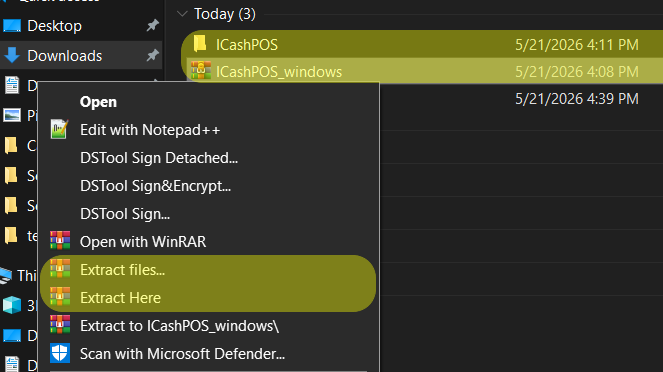Viewport: 663px width, 372px height.
Task: Unpin Desktop using its pin icon
Action: (x=152, y=26)
